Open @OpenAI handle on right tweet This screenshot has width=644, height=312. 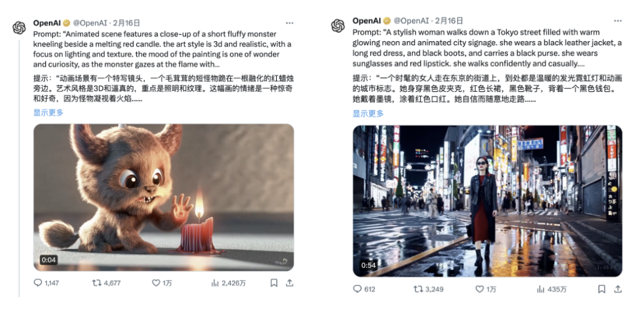[411, 20]
